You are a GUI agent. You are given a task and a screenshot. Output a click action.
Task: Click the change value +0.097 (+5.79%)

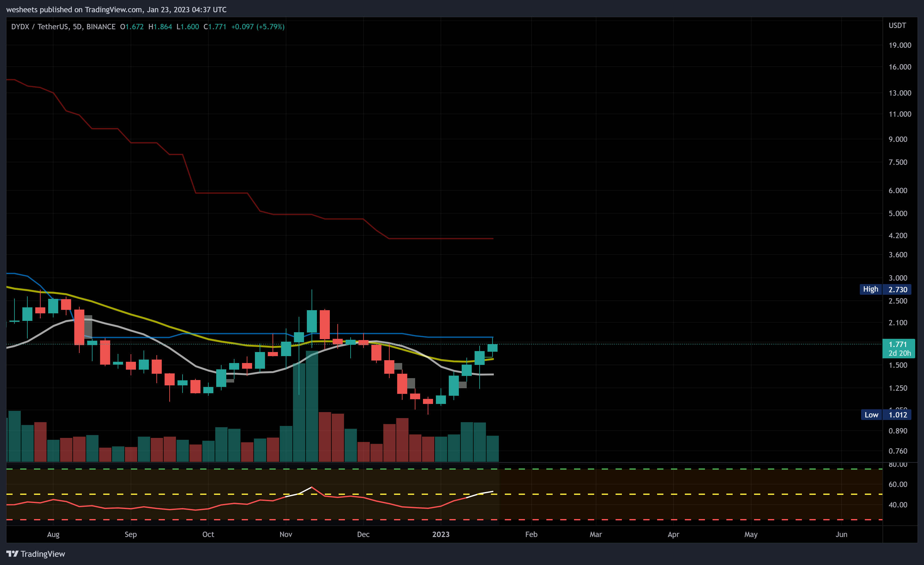(258, 27)
